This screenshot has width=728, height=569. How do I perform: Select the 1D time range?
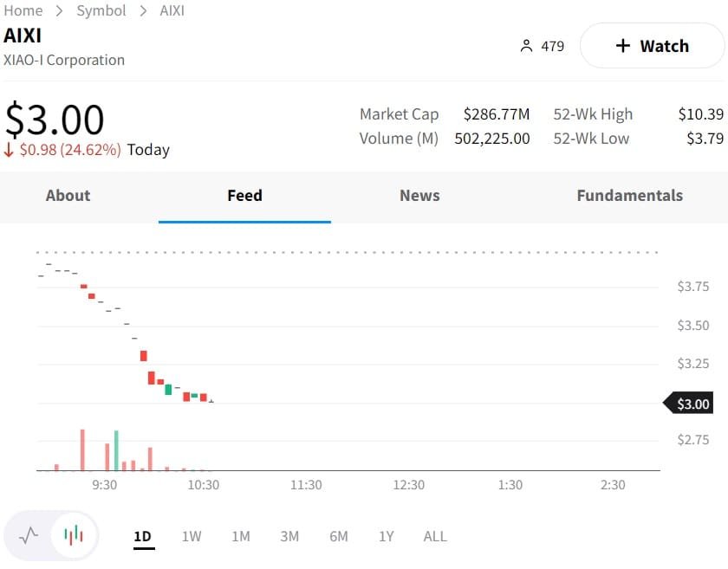143,536
